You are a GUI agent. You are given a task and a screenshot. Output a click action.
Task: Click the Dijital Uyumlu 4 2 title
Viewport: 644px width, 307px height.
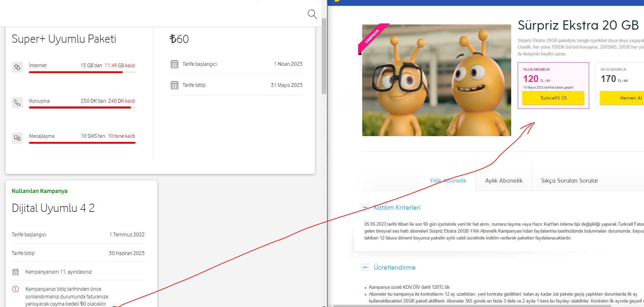(x=53, y=208)
